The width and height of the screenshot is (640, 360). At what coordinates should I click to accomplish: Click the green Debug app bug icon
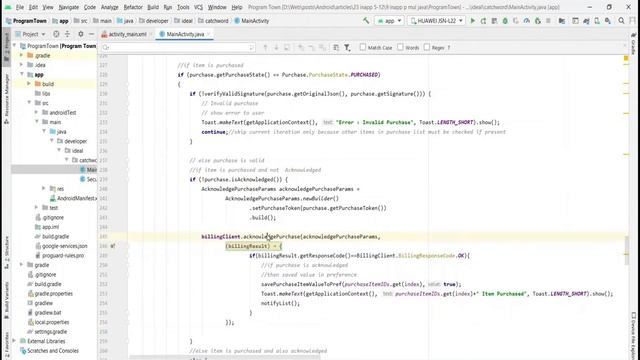click(505, 20)
